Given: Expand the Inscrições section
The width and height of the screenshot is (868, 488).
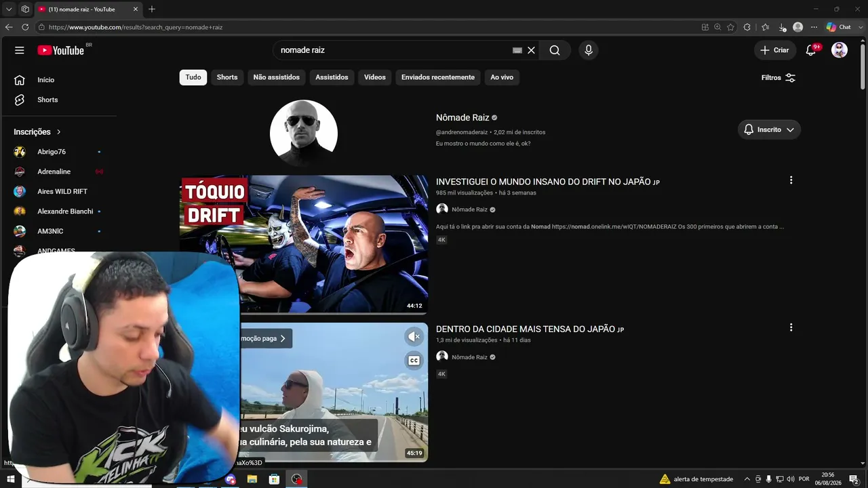Looking at the screenshot, I should point(38,132).
